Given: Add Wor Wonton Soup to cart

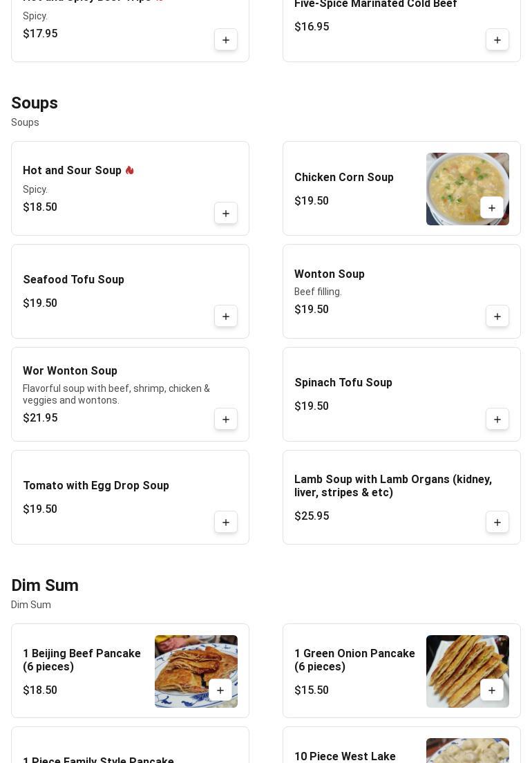Looking at the screenshot, I should [x=226, y=419].
